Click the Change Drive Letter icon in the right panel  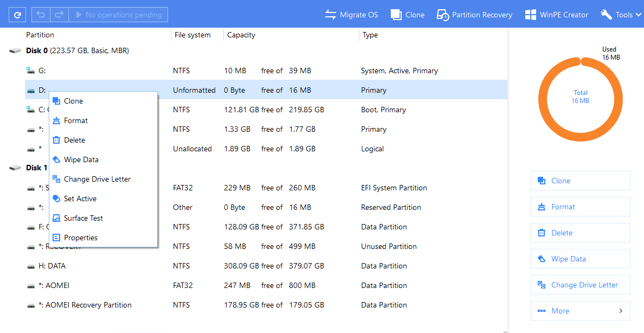tap(542, 285)
